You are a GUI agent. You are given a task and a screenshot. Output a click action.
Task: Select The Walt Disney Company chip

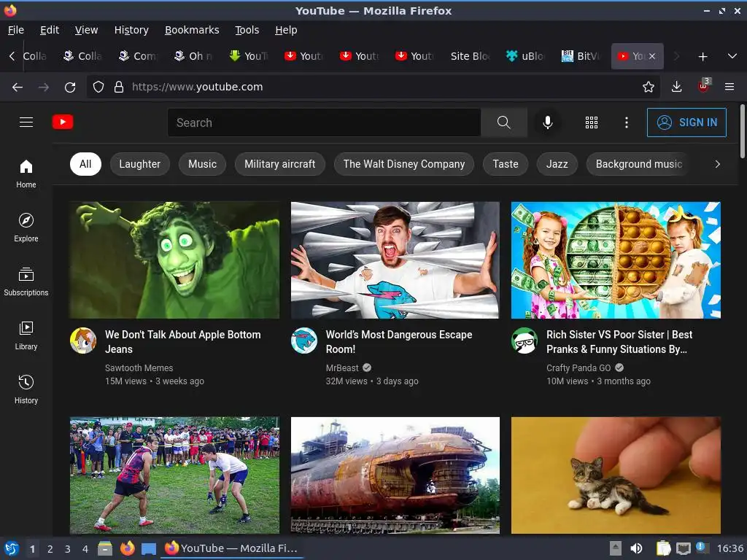coord(404,164)
